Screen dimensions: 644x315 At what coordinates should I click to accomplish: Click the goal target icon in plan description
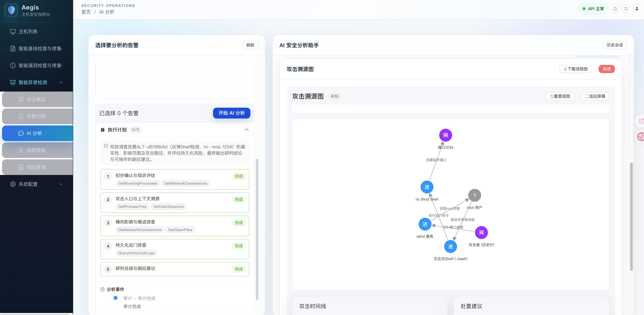point(106,146)
